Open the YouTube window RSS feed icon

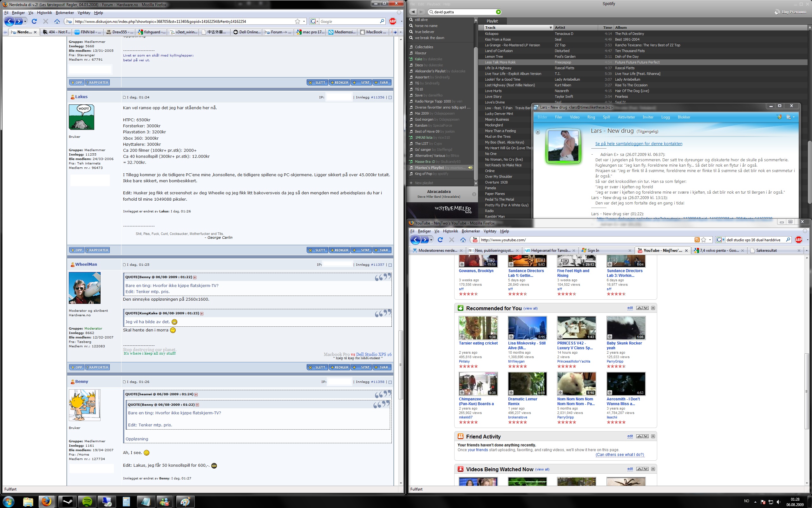697,240
